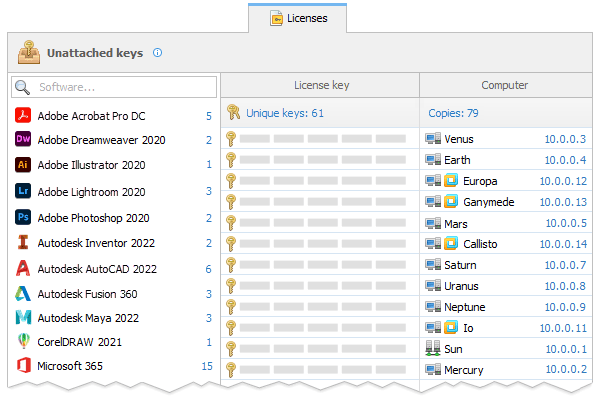This screenshot has width=600, height=400.
Task: Open IP address 10.0.0.9
Action: click(565, 307)
